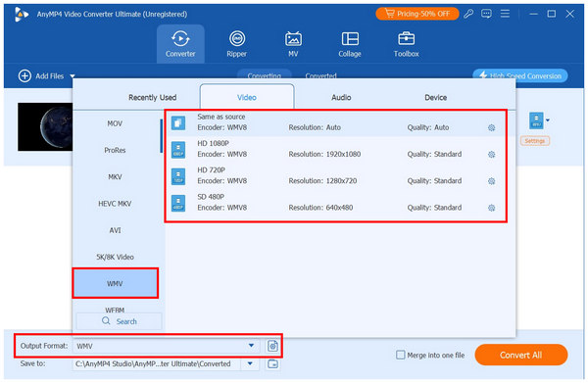The width and height of the screenshot is (588, 383).
Task: Switch to the Converted tab
Action: coord(320,75)
